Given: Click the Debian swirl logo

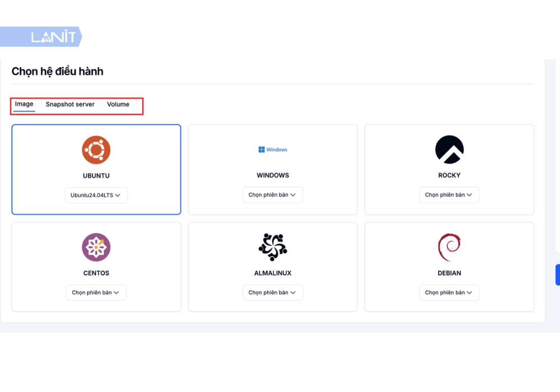Looking at the screenshot, I should point(449,248).
